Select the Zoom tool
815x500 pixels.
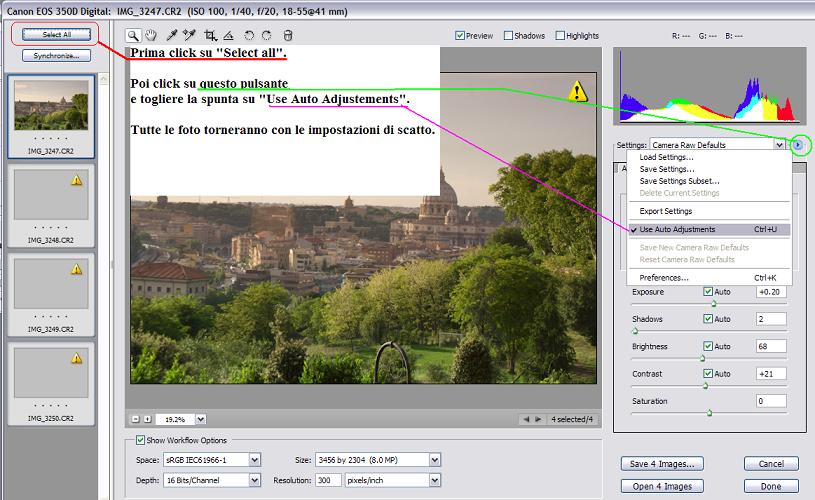(134, 36)
